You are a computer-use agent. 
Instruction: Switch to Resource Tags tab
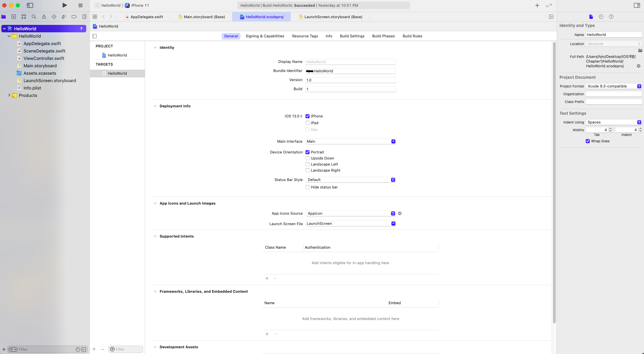pos(305,36)
